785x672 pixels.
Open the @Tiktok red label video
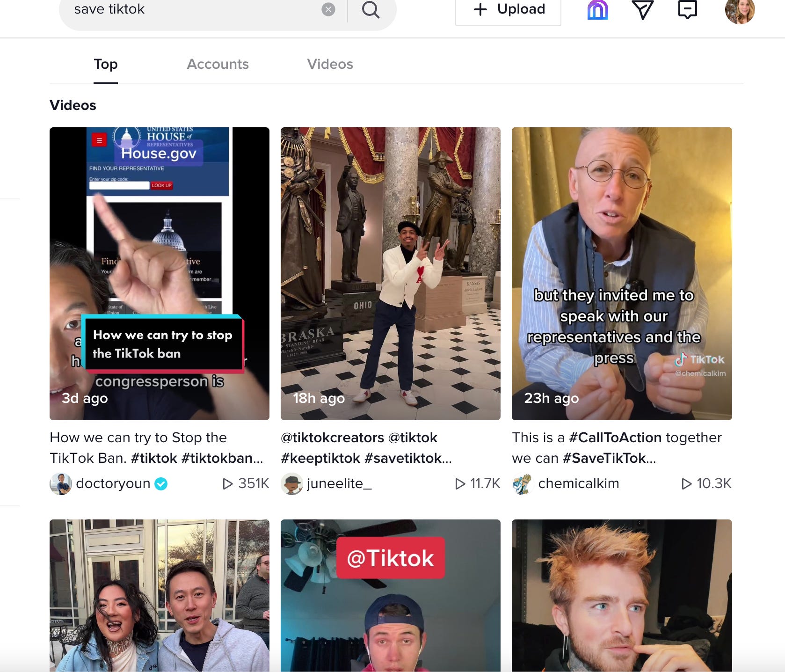tap(391, 595)
